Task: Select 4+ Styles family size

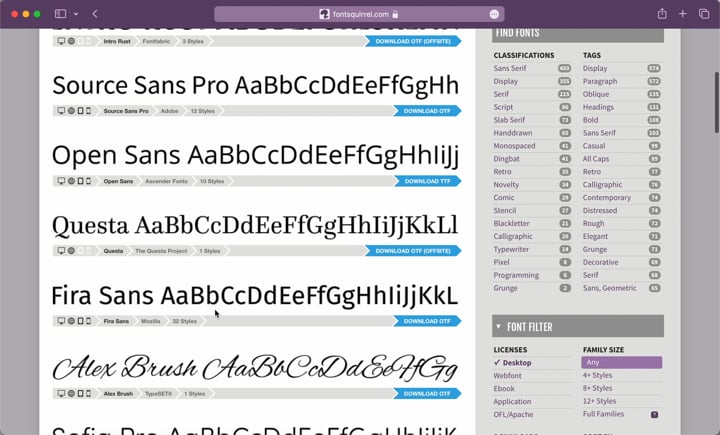Action: 597,375
